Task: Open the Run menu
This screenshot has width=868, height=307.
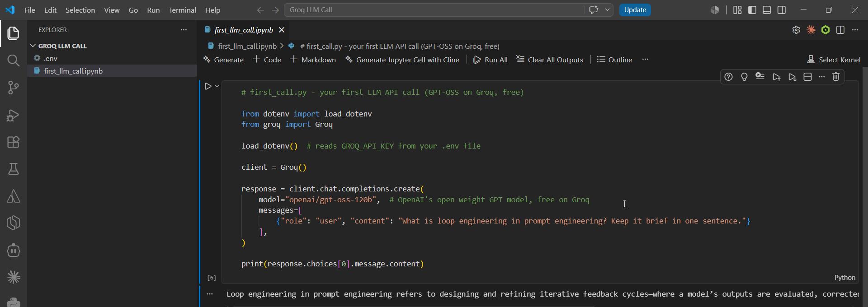Action: point(153,10)
